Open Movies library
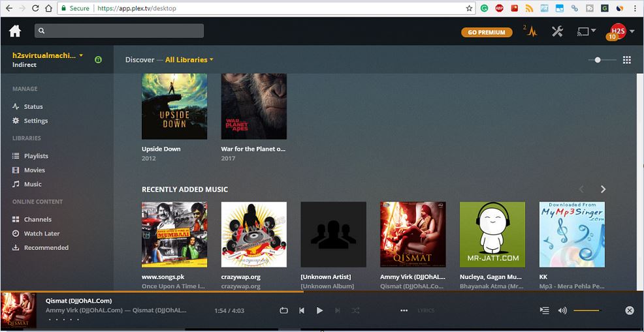This screenshot has width=644, height=332. 28,170
